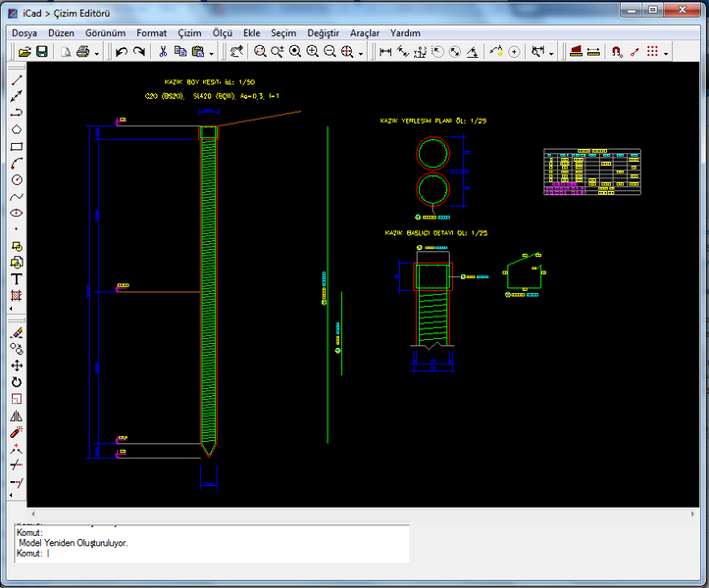Image resolution: width=709 pixels, height=588 pixels.
Task: Select the double-arrow ray line tool
Action: click(17, 96)
